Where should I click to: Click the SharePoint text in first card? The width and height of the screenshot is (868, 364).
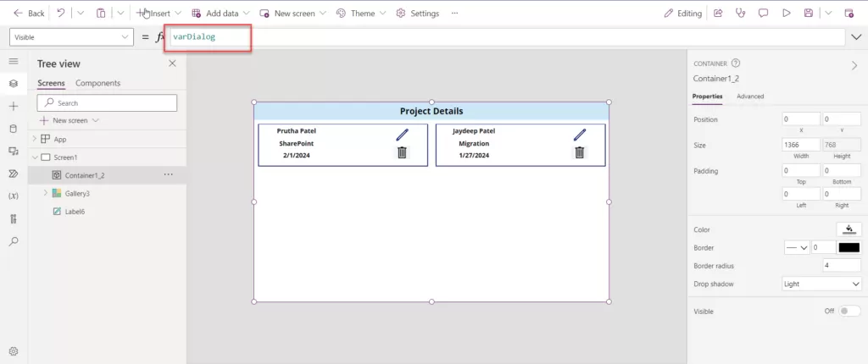tap(296, 143)
